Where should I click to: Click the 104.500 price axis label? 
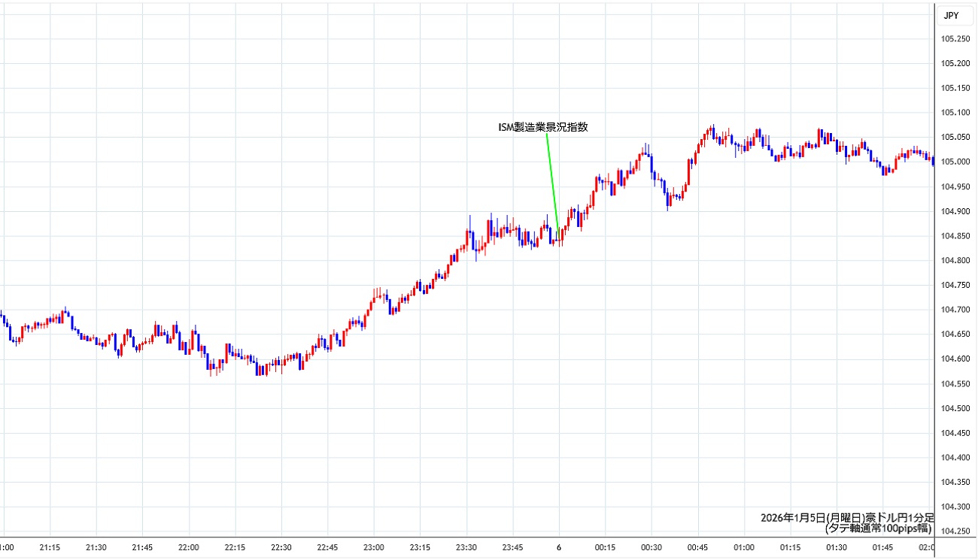pyautogui.click(x=955, y=408)
